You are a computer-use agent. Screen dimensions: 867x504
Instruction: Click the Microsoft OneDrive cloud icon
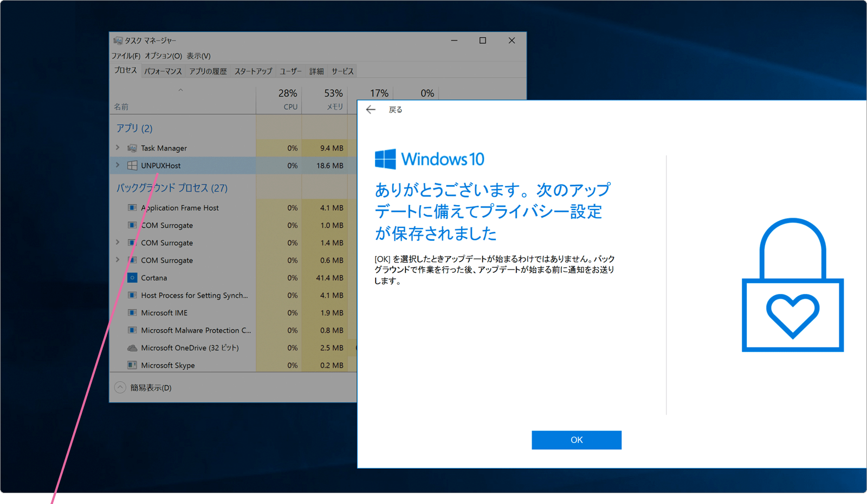tap(132, 348)
